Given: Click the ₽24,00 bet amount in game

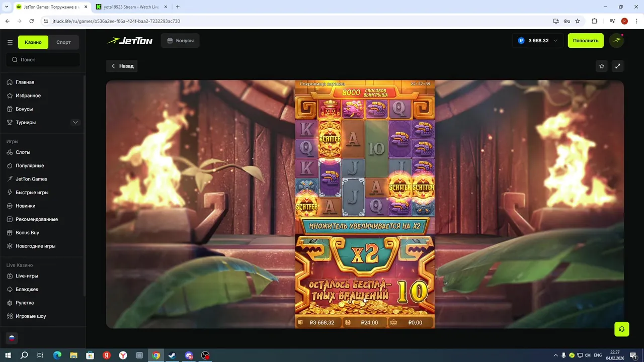Looking at the screenshot, I should (365, 322).
